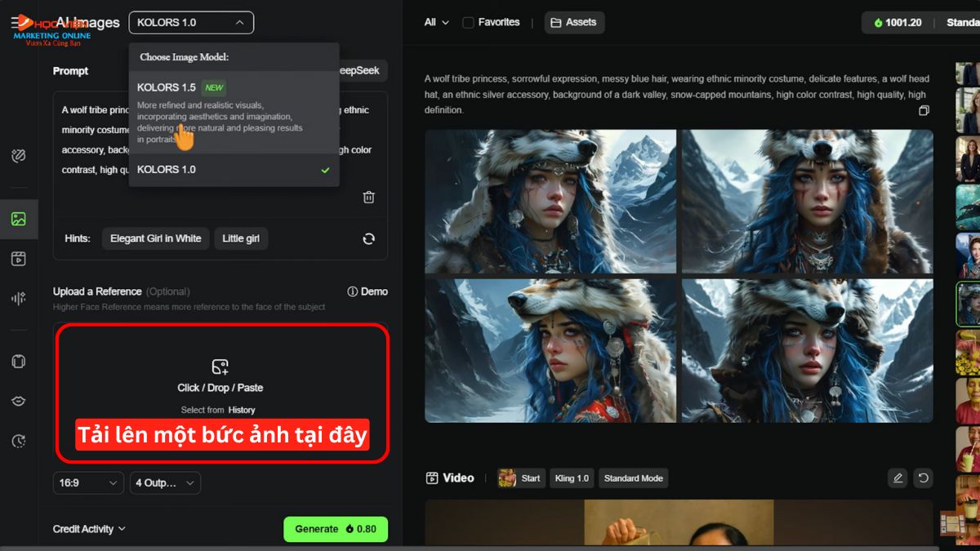Open the green-outlined wolf thumbnail in right strip
Viewport: 980px width, 551px height.
point(969,304)
